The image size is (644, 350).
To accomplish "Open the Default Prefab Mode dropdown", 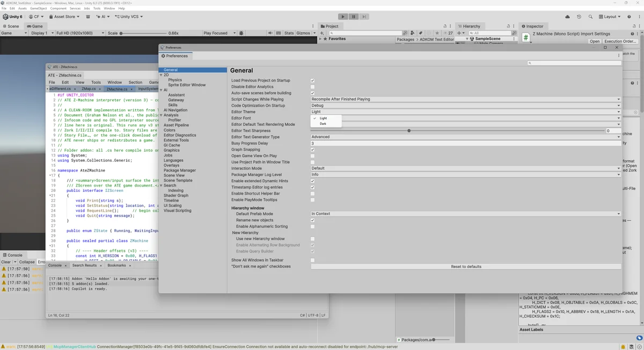I will 466,214.
